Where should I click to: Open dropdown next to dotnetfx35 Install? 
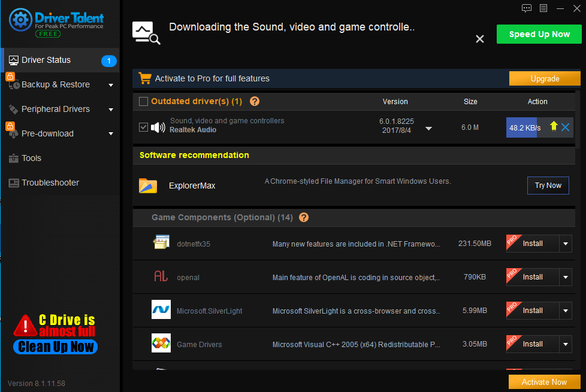(566, 244)
